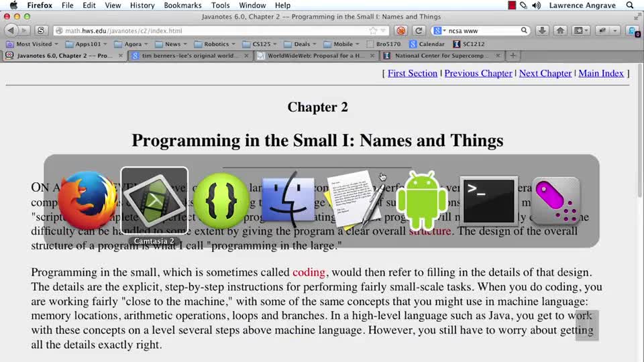Viewport: 644px width, 362px height.
Task: Click the Lawrence Angrave user menu
Action: (582, 5)
